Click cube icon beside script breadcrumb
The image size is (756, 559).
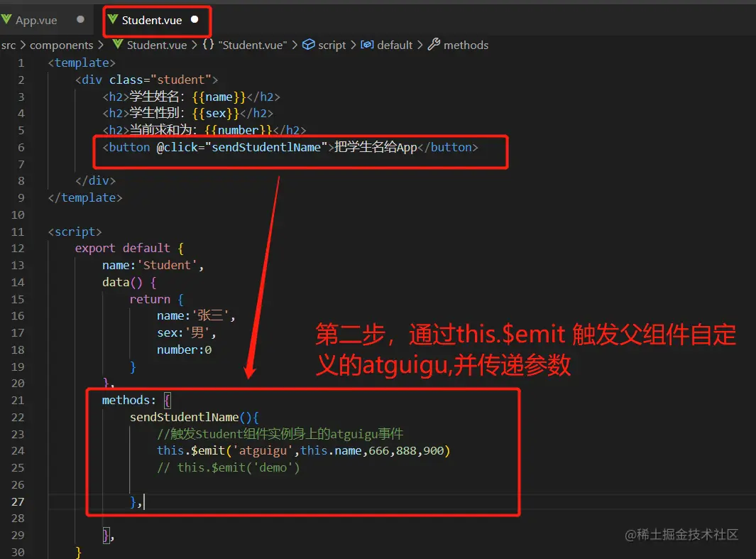pos(309,44)
